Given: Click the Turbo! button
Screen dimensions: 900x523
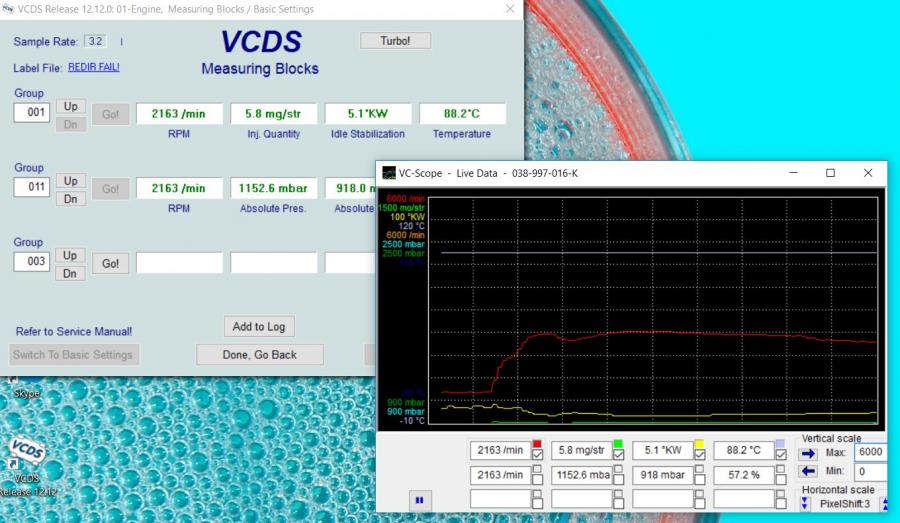Looking at the screenshot, I should tap(397, 41).
